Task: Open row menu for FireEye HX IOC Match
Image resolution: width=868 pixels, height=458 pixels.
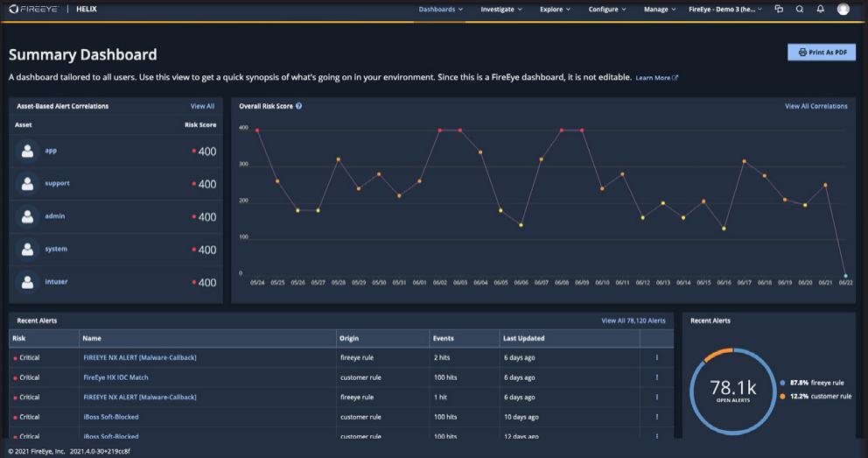Action: pos(657,377)
